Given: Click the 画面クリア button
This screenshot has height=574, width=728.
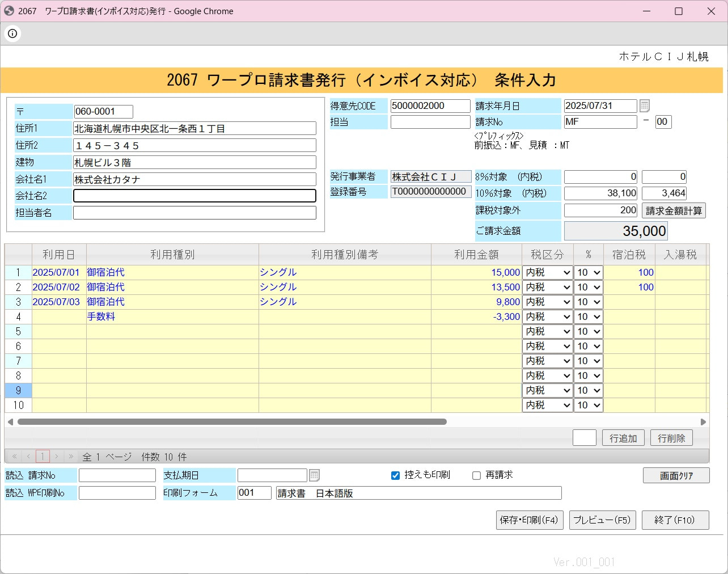Looking at the screenshot, I should (x=676, y=475).
